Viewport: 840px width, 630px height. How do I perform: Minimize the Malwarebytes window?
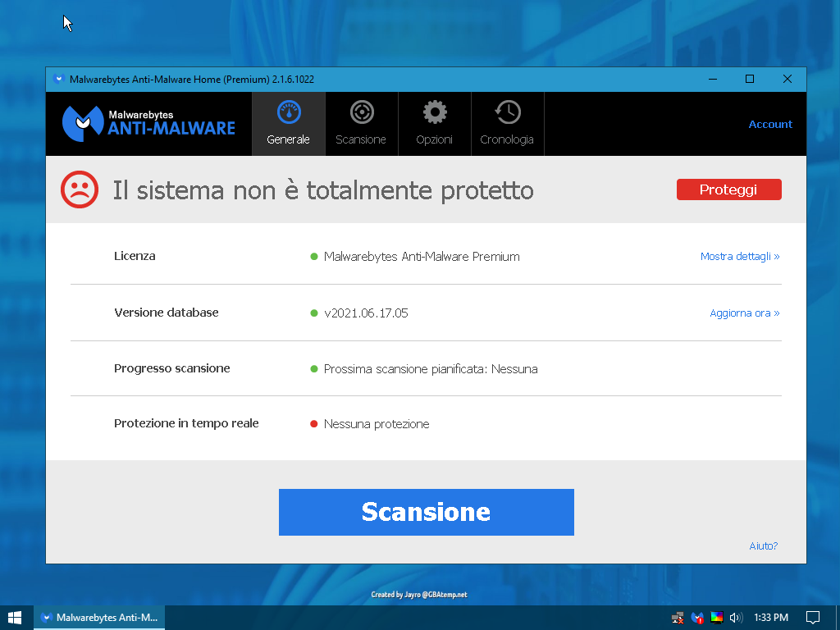(713, 80)
